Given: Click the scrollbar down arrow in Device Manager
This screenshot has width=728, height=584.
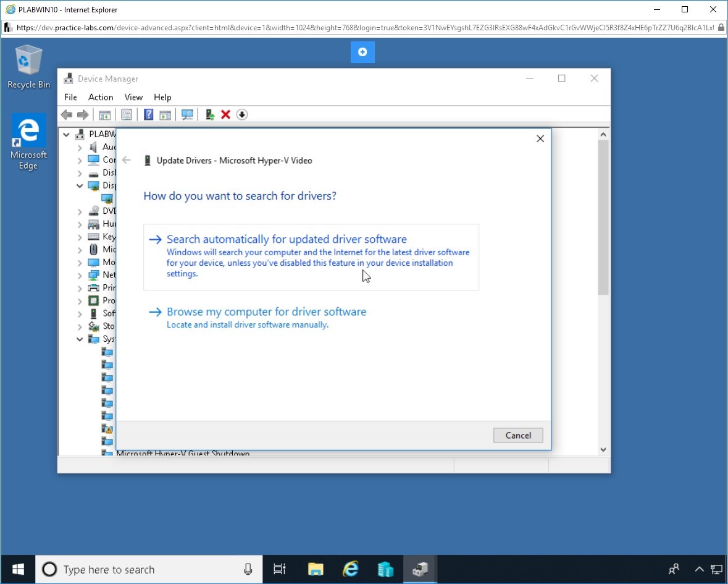Looking at the screenshot, I should pos(603,449).
